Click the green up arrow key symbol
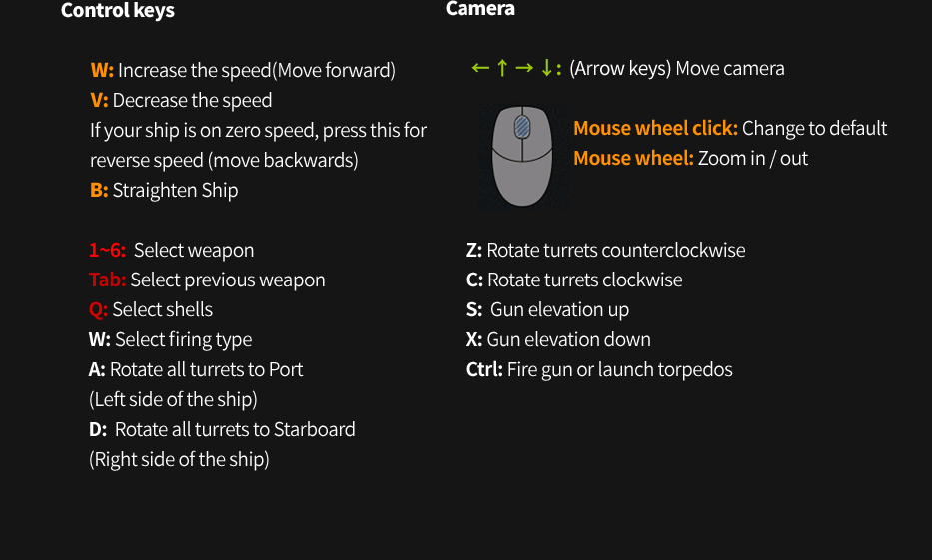932x560 pixels. point(502,69)
